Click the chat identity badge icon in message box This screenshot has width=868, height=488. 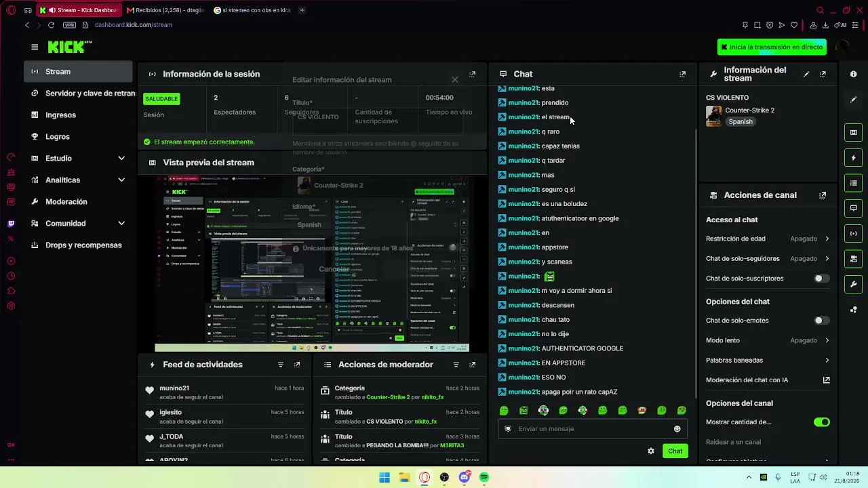[x=508, y=428]
